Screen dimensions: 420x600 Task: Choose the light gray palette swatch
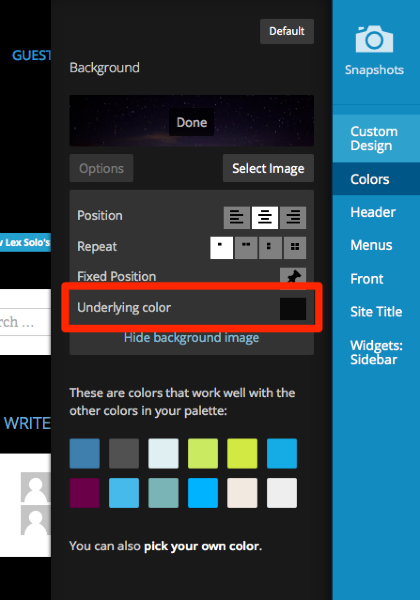[x=282, y=493]
